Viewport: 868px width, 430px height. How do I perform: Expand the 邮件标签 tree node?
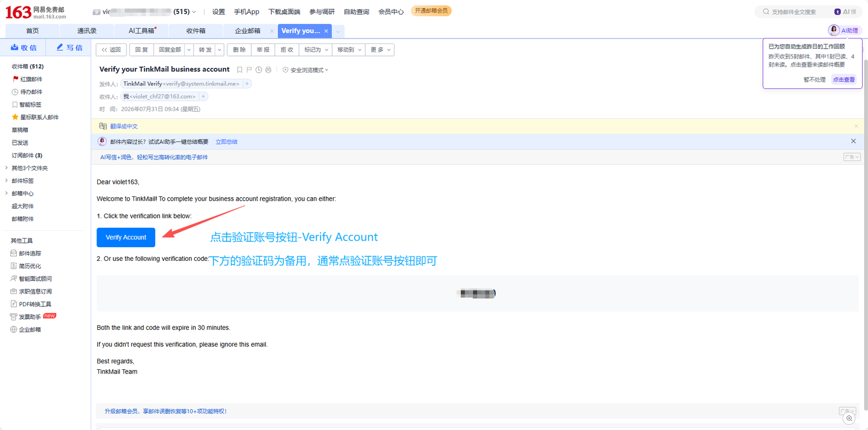tap(7, 181)
